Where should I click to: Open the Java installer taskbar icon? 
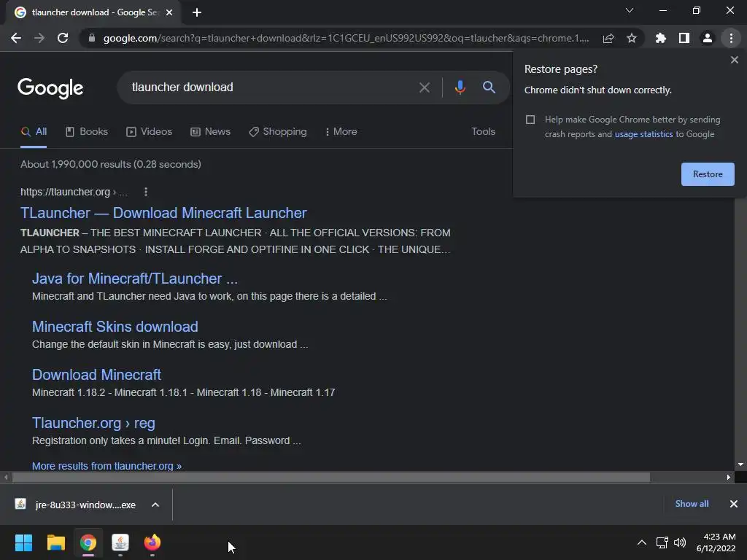(120, 542)
